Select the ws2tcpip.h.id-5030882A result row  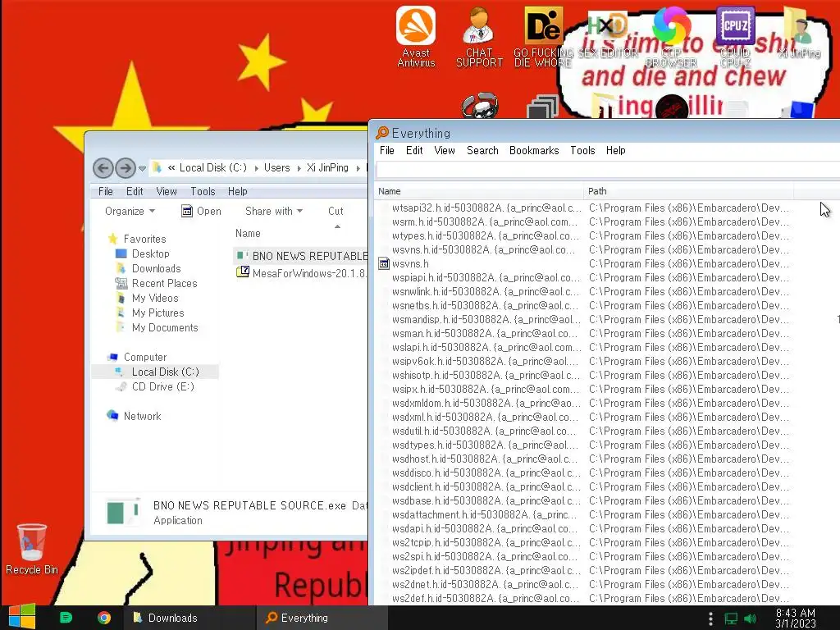608,542
